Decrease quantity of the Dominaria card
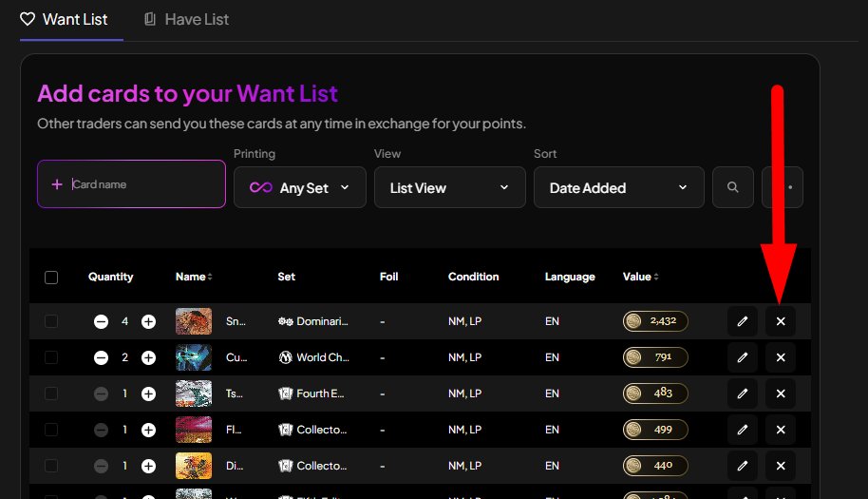Image resolution: width=868 pixels, height=499 pixels. [x=101, y=321]
